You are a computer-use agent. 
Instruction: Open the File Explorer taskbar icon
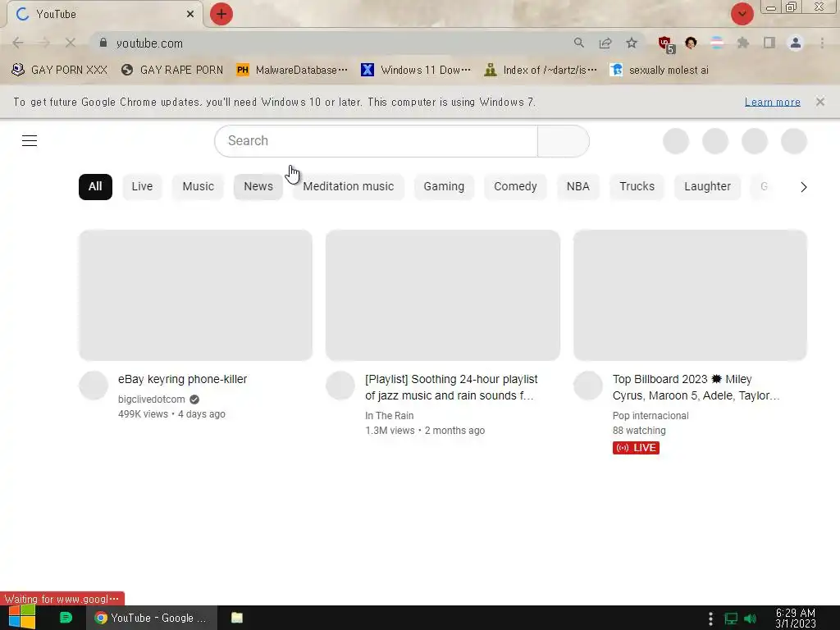coord(237,618)
